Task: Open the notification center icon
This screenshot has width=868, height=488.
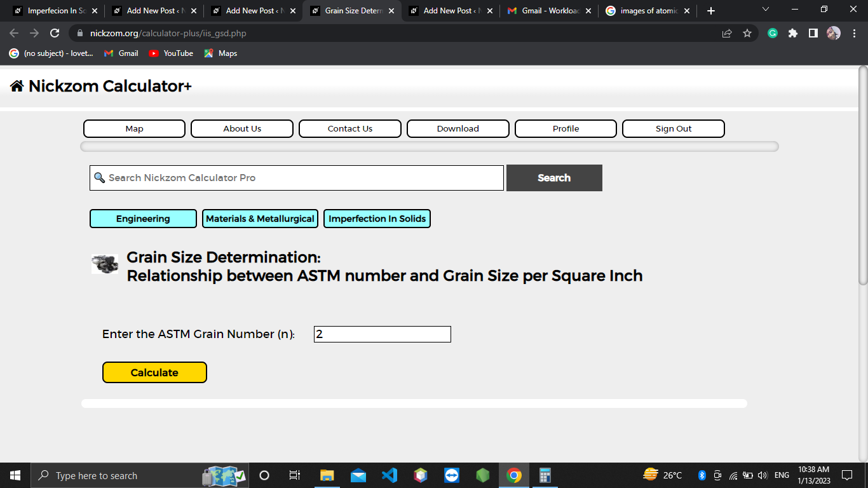Action: (x=846, y=475)
